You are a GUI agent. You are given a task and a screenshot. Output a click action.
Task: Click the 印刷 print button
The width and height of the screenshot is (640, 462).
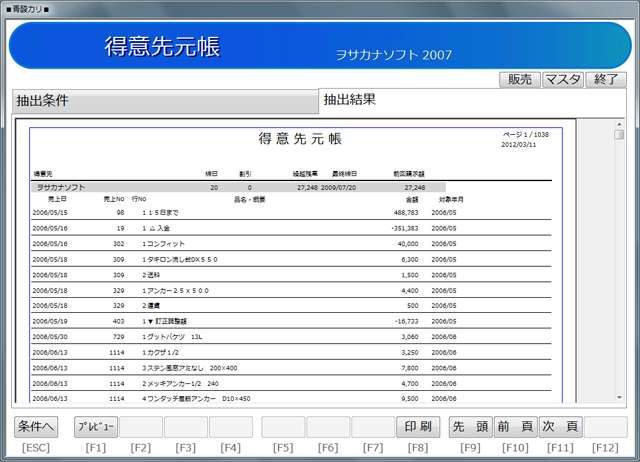[x=418, y=427]
